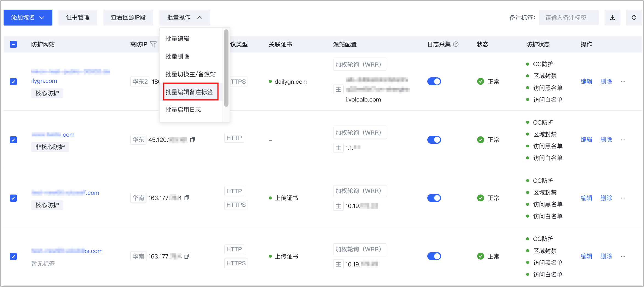This screenshot has height=287, width=644.
Task: Collapse the 批量操作 dropdown
Action: pos(185,18)
